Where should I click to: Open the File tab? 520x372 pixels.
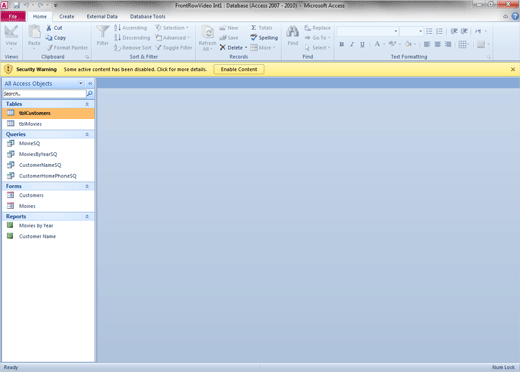[13, 16]
